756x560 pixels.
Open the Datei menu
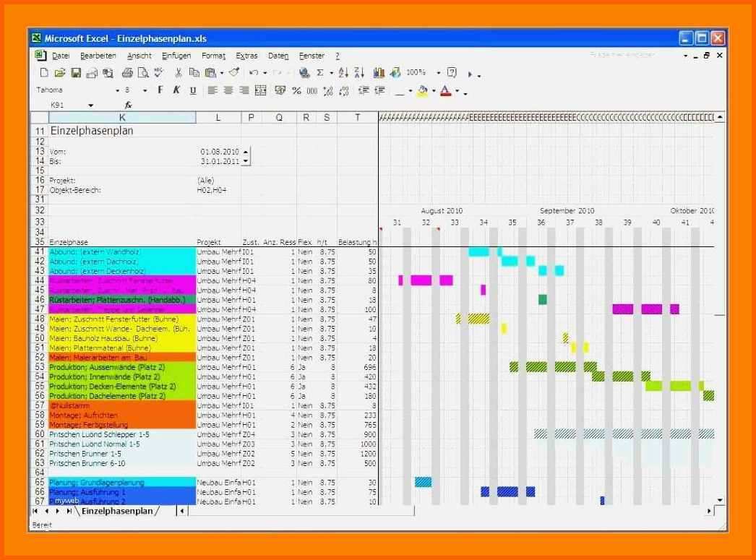pyautogui.click(x=61, y=56)
